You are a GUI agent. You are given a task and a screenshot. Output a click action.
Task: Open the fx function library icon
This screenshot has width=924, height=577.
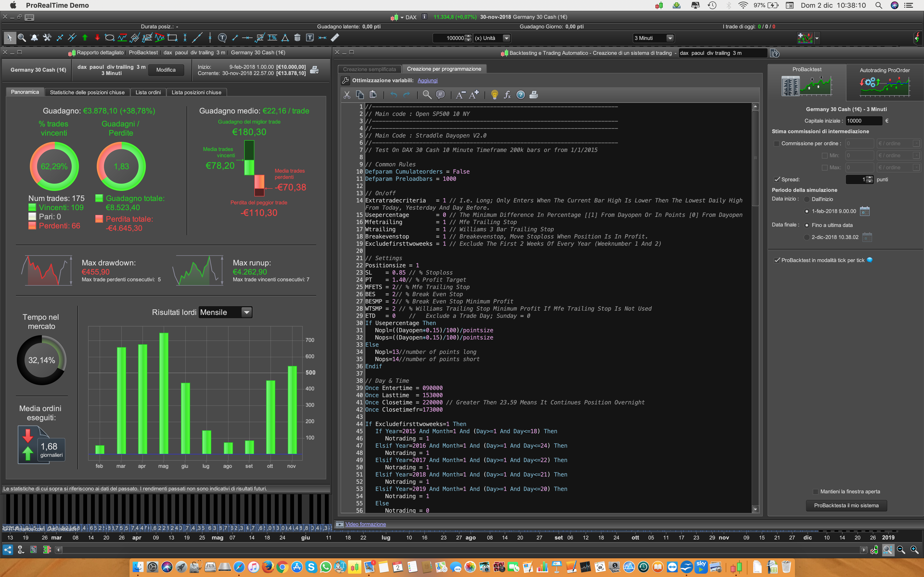tap(507, 95)
